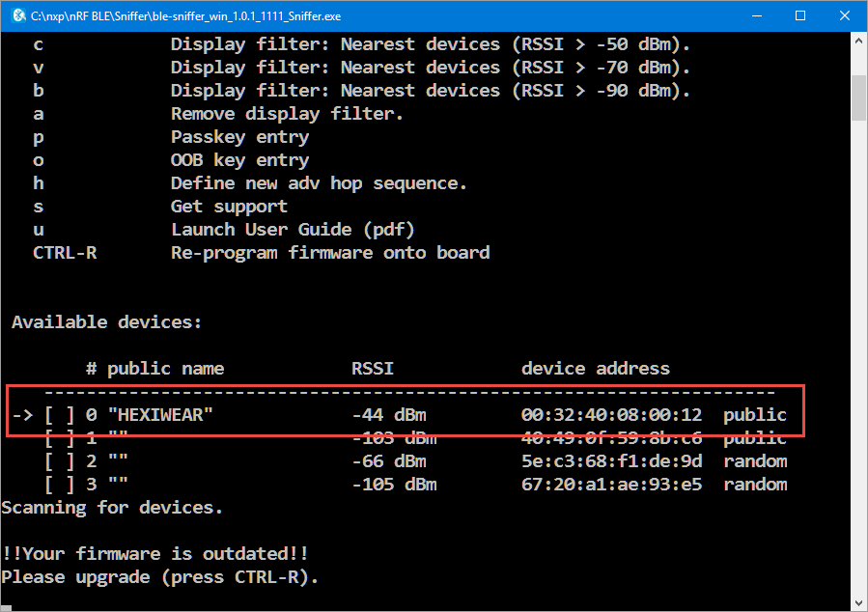Screen dimensions: 868x612
Task: Select the HEXIWEAR device name
Action: pyautogui.click(x=160, y=415)
